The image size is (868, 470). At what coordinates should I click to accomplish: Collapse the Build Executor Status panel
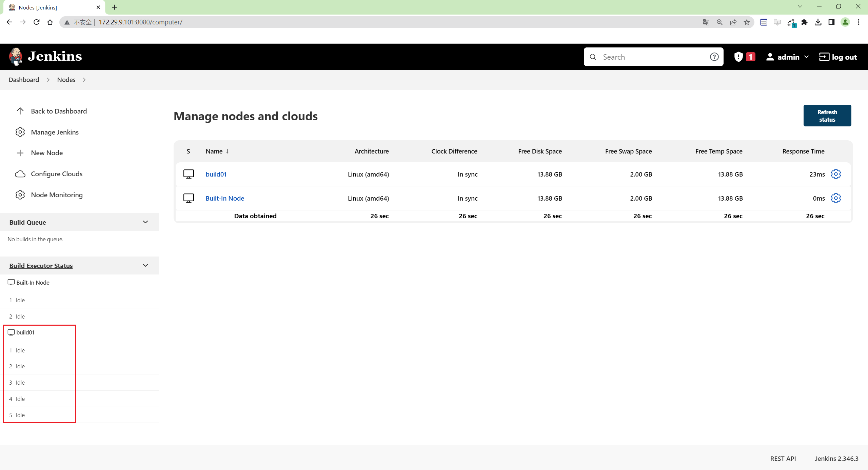pos(145,266)
